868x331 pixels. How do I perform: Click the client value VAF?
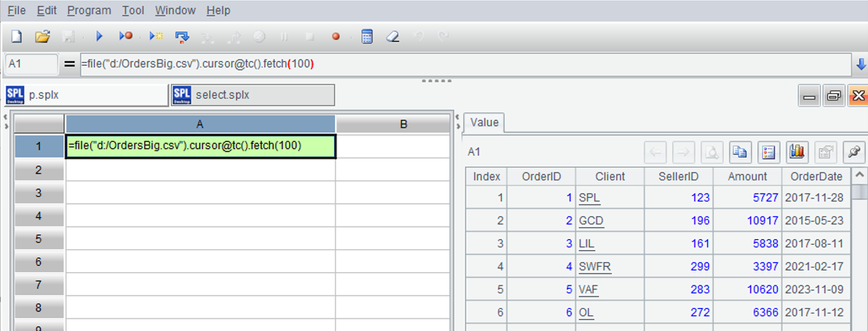pos(589,289)
